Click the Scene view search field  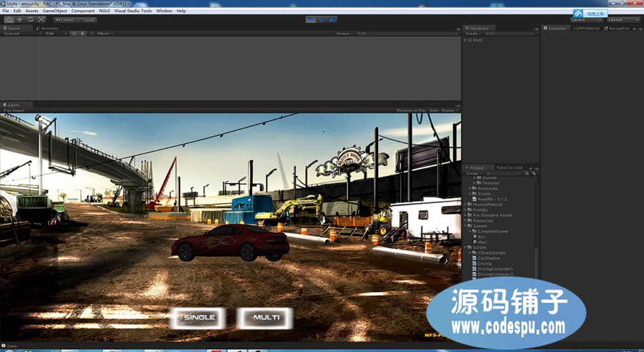pos(407,34)
